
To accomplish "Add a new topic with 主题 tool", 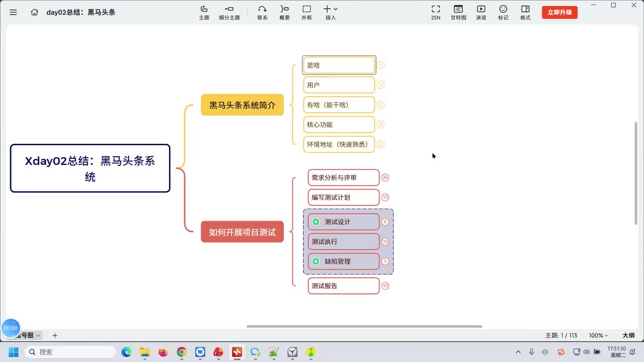I will coord(204,13).
